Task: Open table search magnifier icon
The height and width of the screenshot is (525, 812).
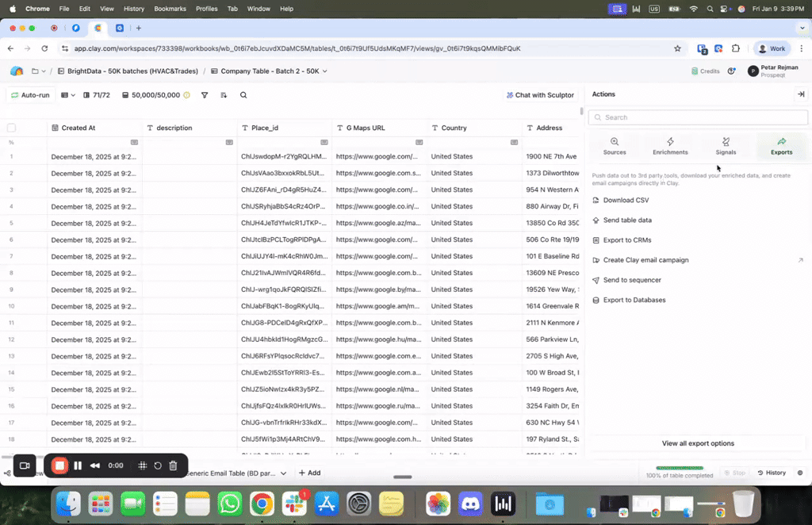Action: pyautogui.click(x=243, y=95)
